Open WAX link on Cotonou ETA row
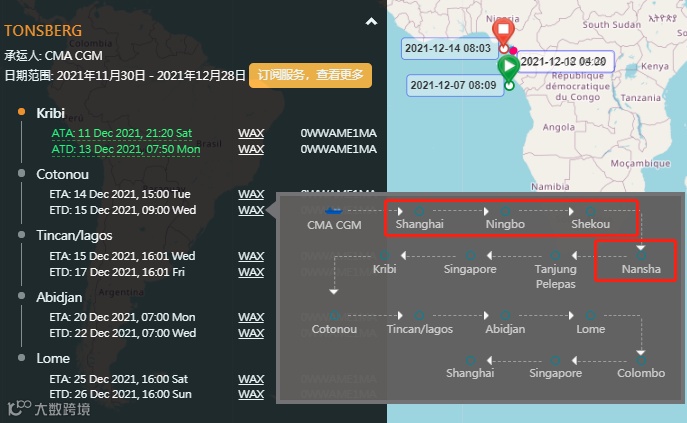 (251, 194)
